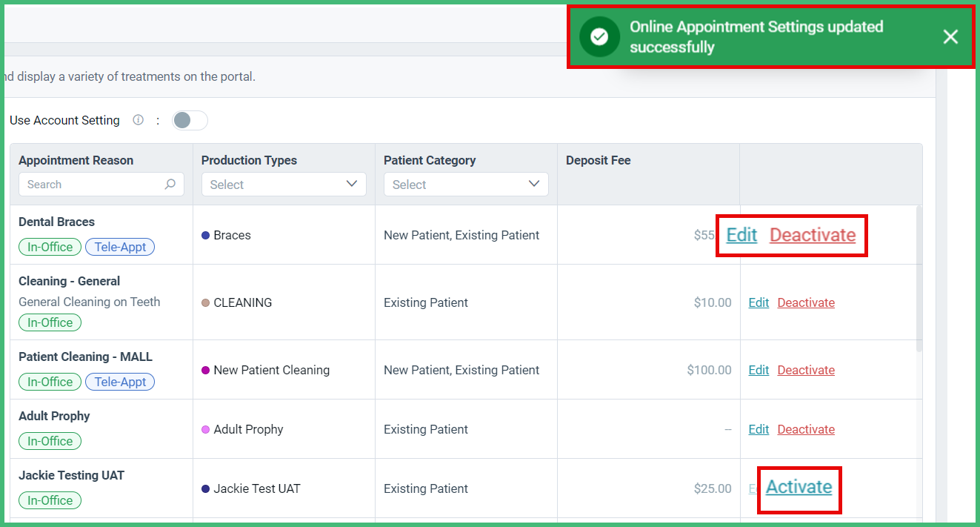Viewport: 980px width, 527px height.
Task: Click the Tele-Appt tag under Patient Cleaning - MALL
Action: click(120, 382)
